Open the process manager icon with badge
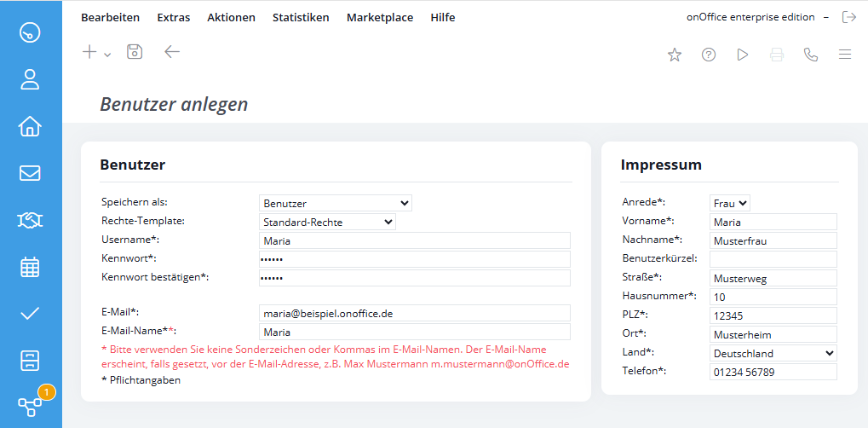The height and width of the screenshot is (428, 868). point(32,405)
